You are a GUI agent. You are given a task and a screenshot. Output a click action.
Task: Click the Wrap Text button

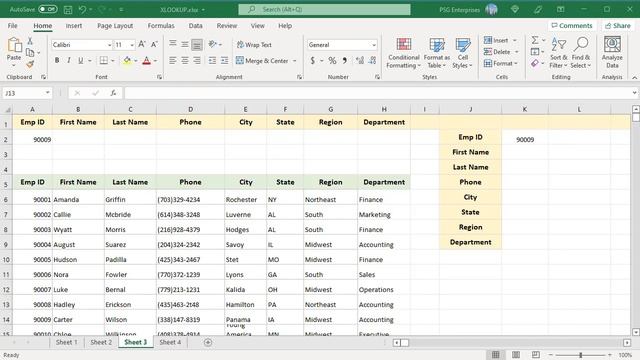254,44
